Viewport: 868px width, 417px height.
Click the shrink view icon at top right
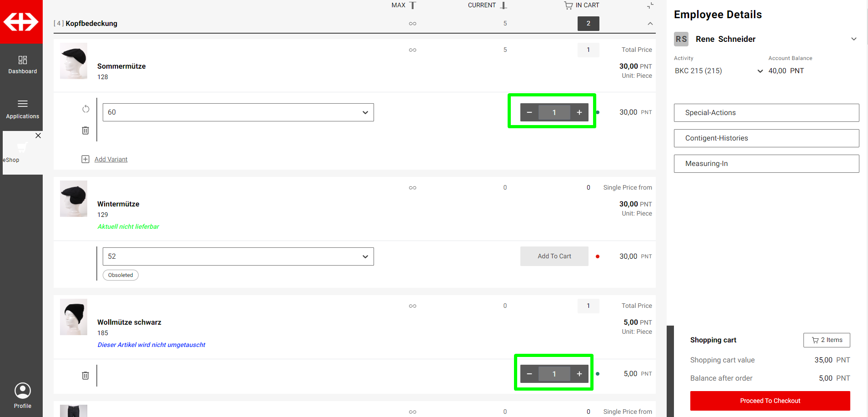pos(650,5)
